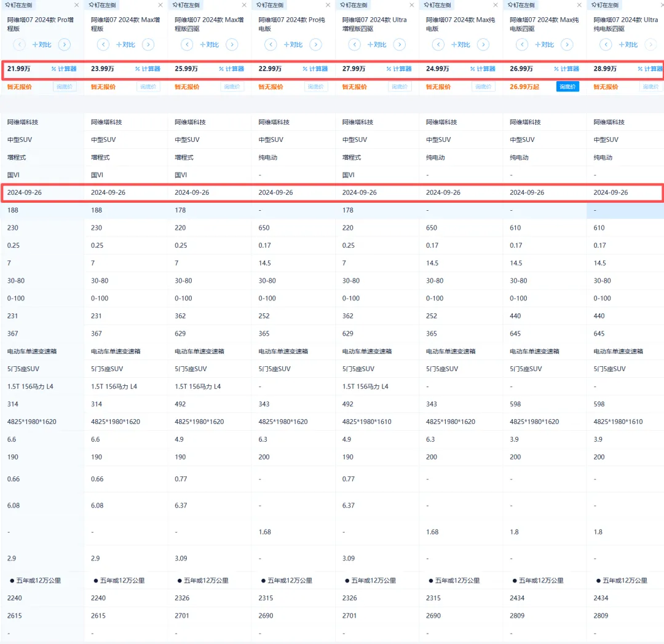Open the 计算器 for the 22.99万 model
This screenshot has height=644, width=664.
coord(315,69)
